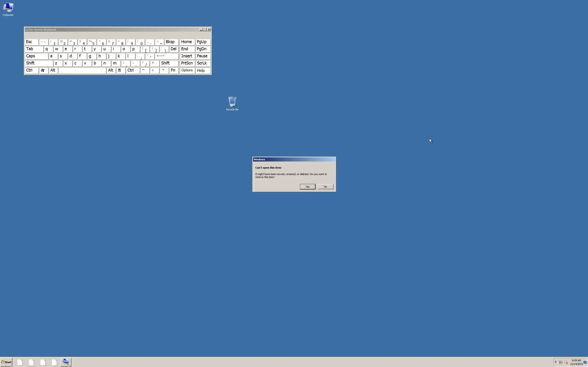Toggle the Fn key
This screenshot has height=367, width=588.
(x=174, y=70)
